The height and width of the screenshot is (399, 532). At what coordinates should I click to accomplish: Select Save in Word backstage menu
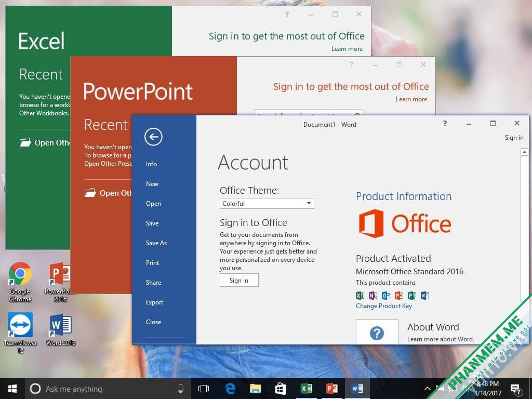click(x=152, y=223)
